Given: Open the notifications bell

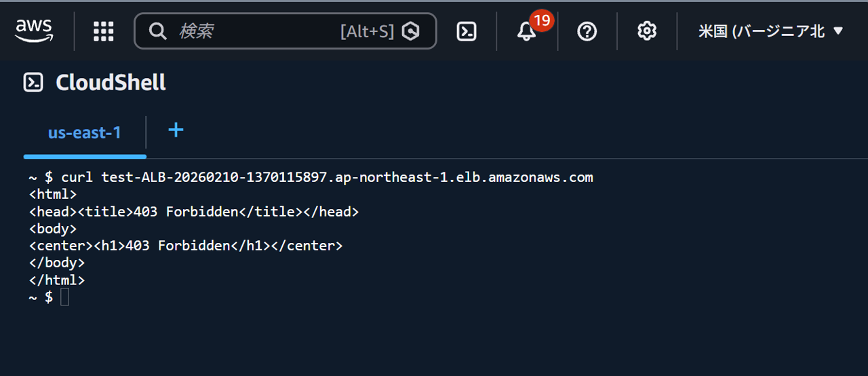Looking at the screenshot, I should tap(526, 32).
